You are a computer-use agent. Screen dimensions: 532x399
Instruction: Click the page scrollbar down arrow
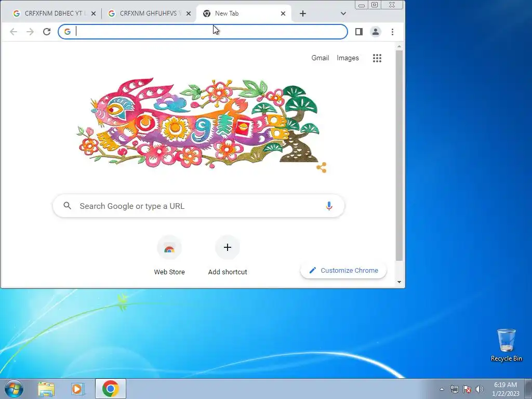pyautogui.click(x=399, y=282)
